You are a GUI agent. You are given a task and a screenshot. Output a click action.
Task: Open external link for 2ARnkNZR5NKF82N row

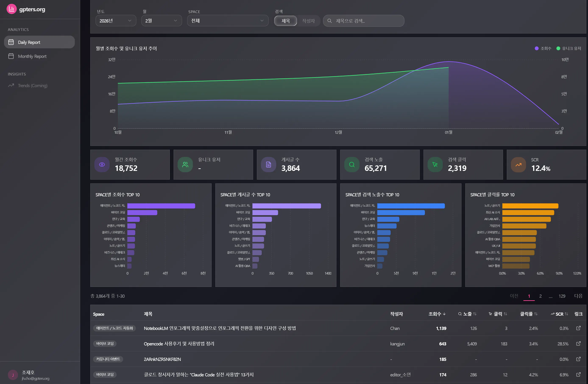tap(578, 359)
